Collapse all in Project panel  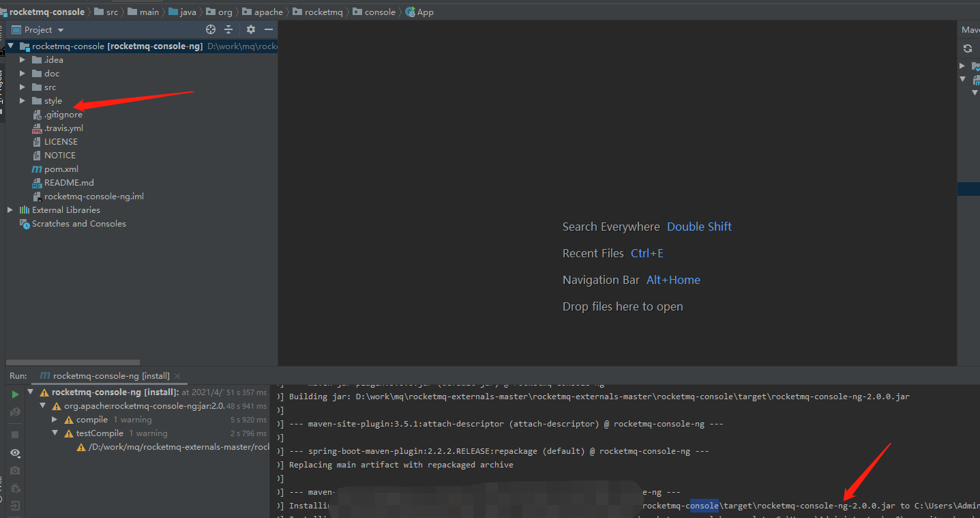pyautogui.click(x=228, y=29)
